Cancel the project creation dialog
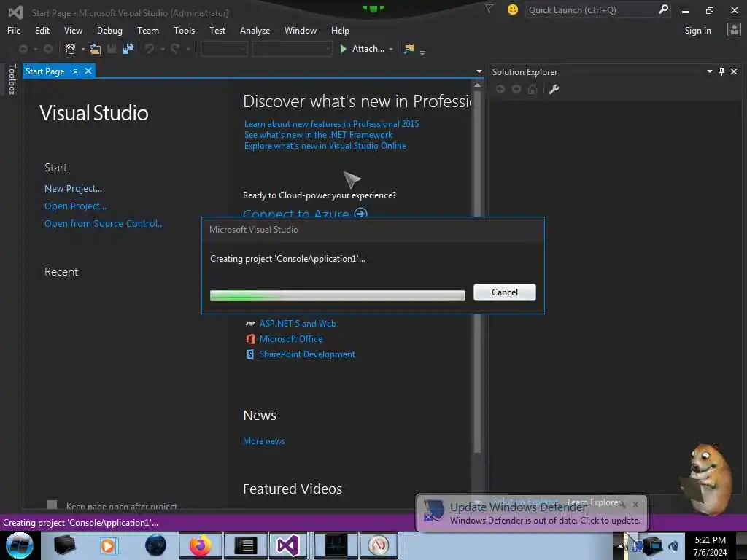 pyautogui.click(x=505, y=292)
